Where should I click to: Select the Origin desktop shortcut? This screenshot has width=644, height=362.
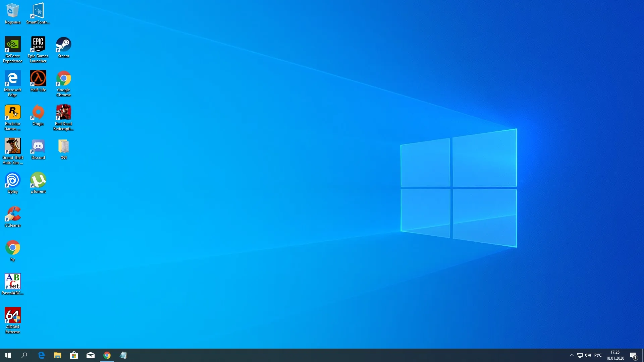pos(38,115)
